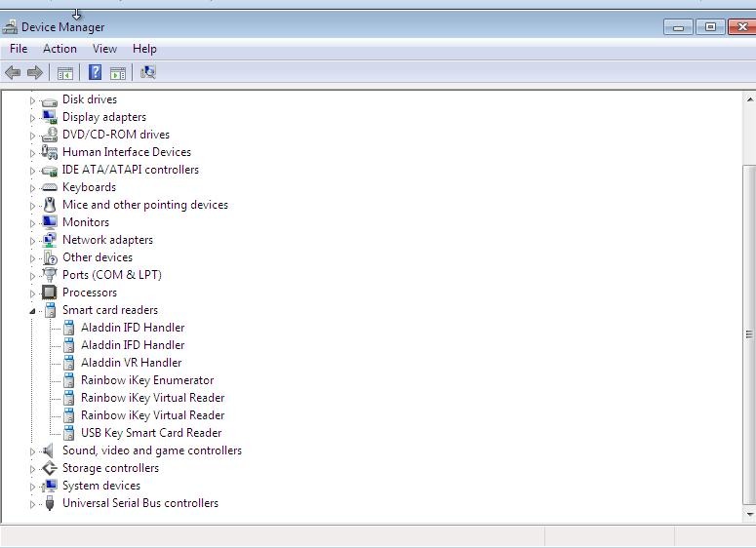Select Rainbow iKey Enumerator device
The height and width of the screenshot is (548, 756).
click(x=147, y=380)
